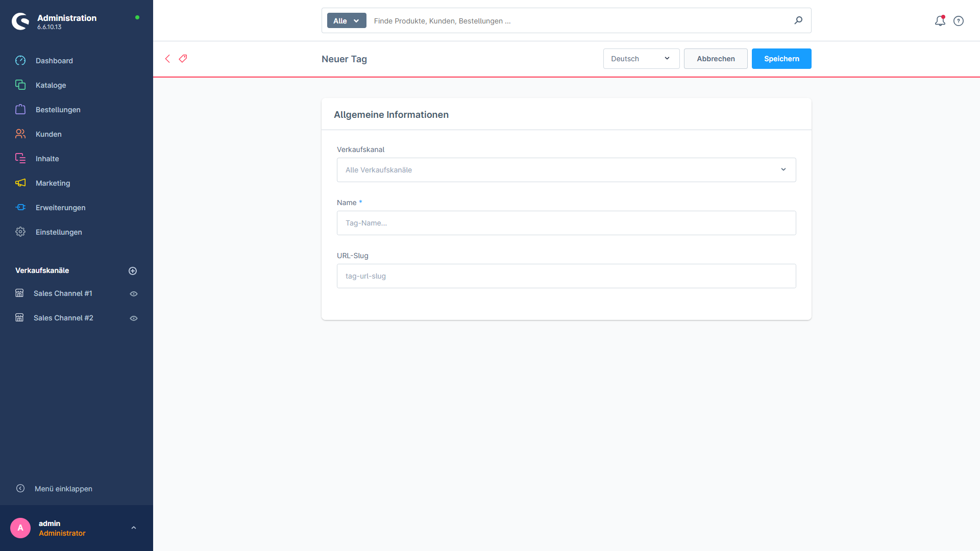Click the search magnifier icon
This screenshot has height=551, width=980.
[x=798, y=20]
